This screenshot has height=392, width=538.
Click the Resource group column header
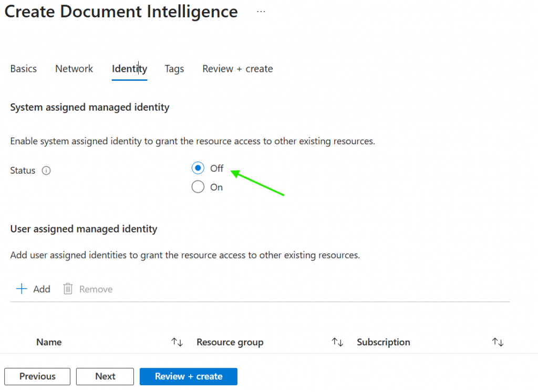[x=230, y=342]
